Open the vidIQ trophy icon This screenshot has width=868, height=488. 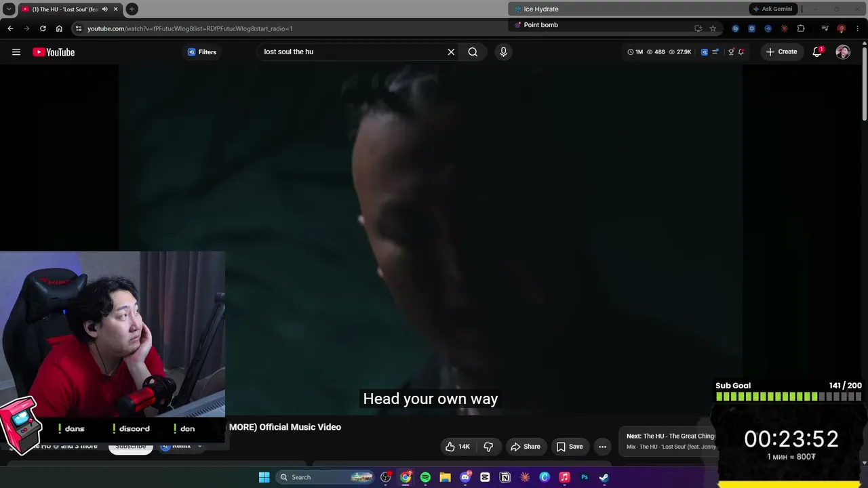(731, 52)
